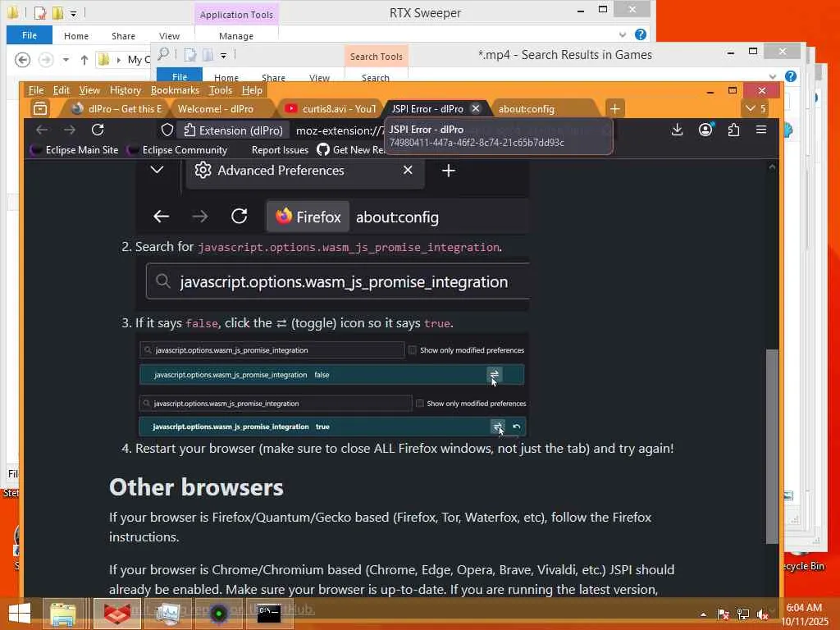This screenshot has width=840, height=630.
Task: Open File Explorer from the taskbar
Action: pyautogui.click(x=64, y=614)
